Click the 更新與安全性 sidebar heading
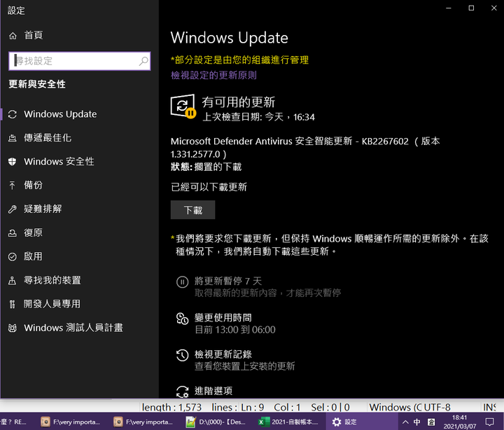The image size is (504, 430). pyautogui.click(x=37, y=84)
